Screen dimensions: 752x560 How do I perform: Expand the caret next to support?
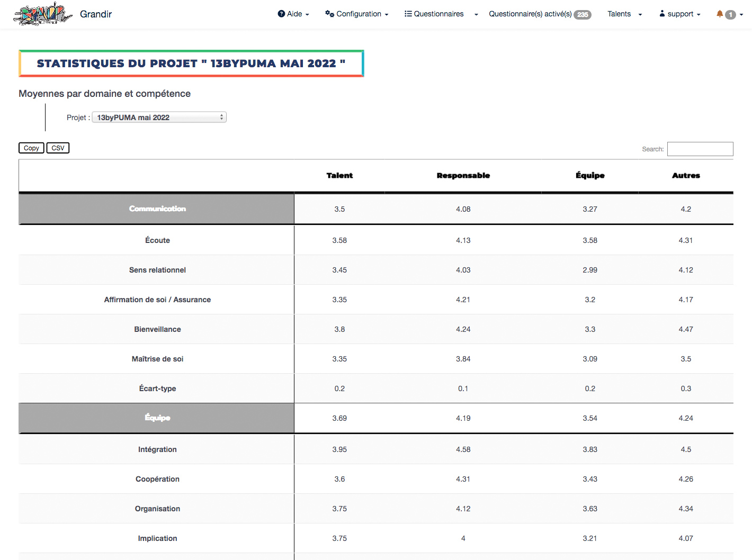[x=699, y=15]
